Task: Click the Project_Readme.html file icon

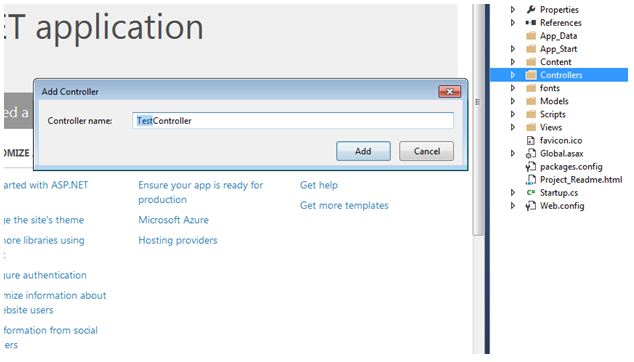Action: click(x=530, y=180)
